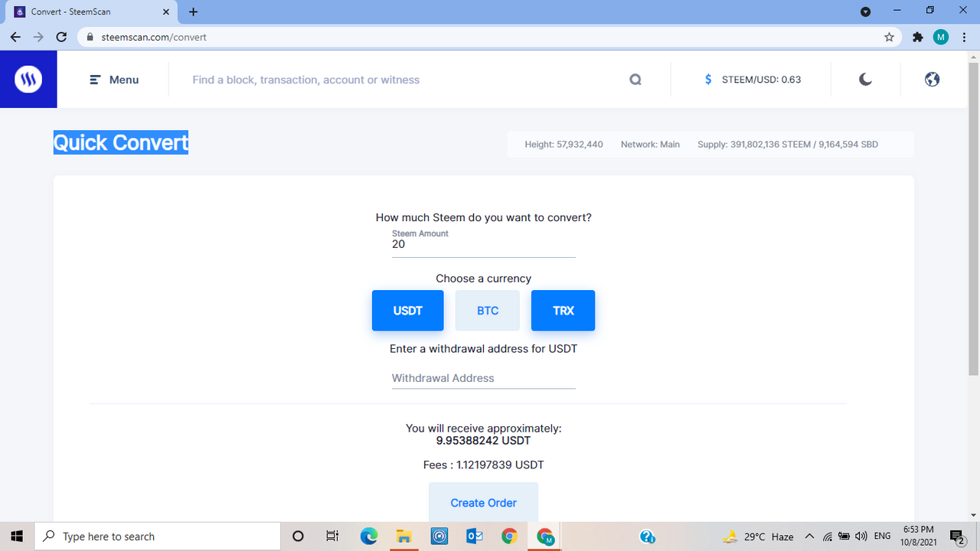Click the tab search dropdown arrow
This screenshot has height=551, width=980.
(866, 11)
